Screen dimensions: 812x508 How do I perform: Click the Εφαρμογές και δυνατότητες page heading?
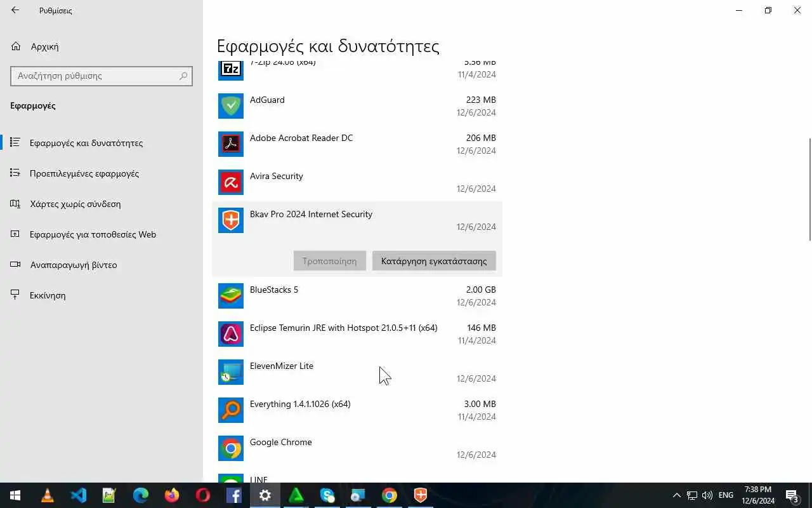[x=328, y=46]
